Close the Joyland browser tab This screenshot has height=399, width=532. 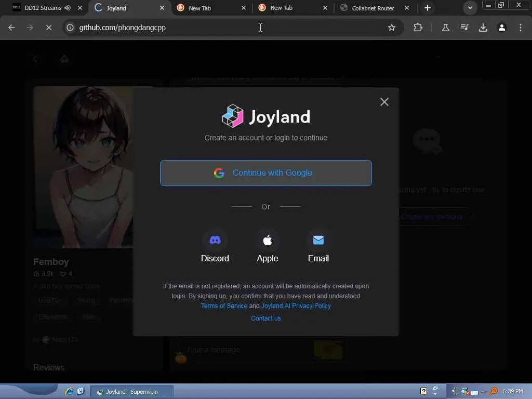tap(162, 8)
